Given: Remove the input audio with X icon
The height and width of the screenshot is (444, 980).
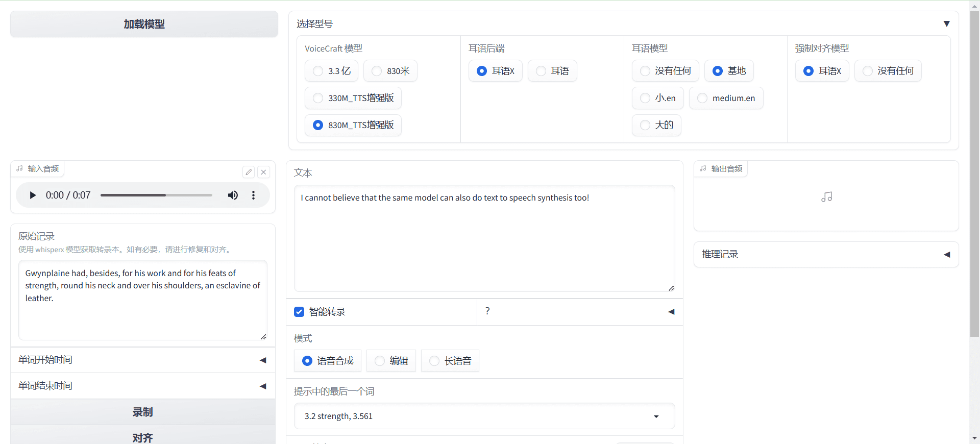Looking at the screenshot, I should click(x=263, y=172).
